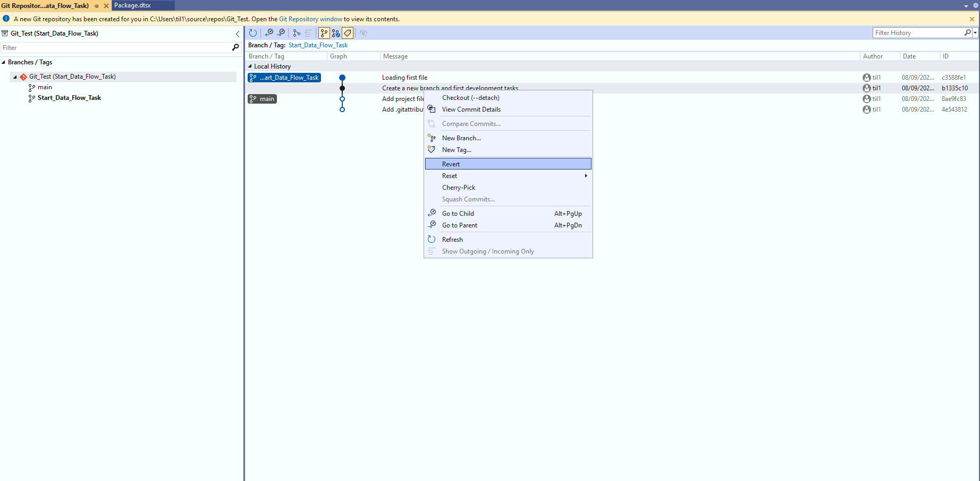980x481 pixels.
Task: Click inside the Filter History input field
Action: tap(918, 33)
